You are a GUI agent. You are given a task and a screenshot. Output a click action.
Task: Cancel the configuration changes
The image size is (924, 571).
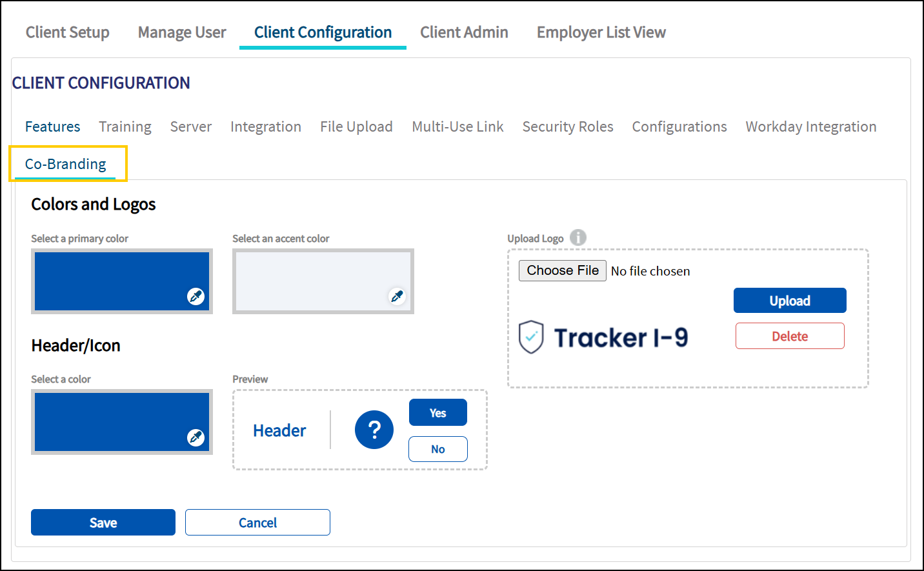tap(257, 523)
